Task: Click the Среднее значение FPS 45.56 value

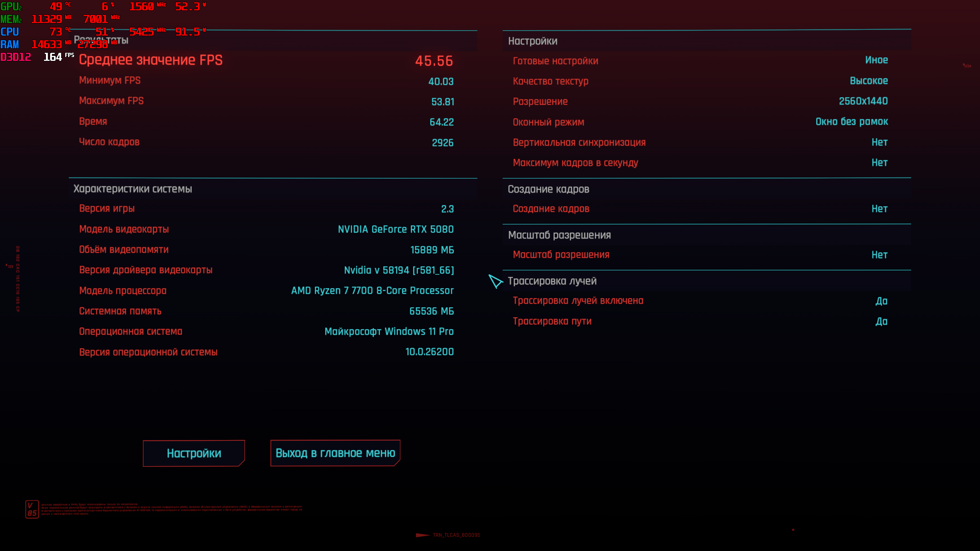Action: (434, 61)
